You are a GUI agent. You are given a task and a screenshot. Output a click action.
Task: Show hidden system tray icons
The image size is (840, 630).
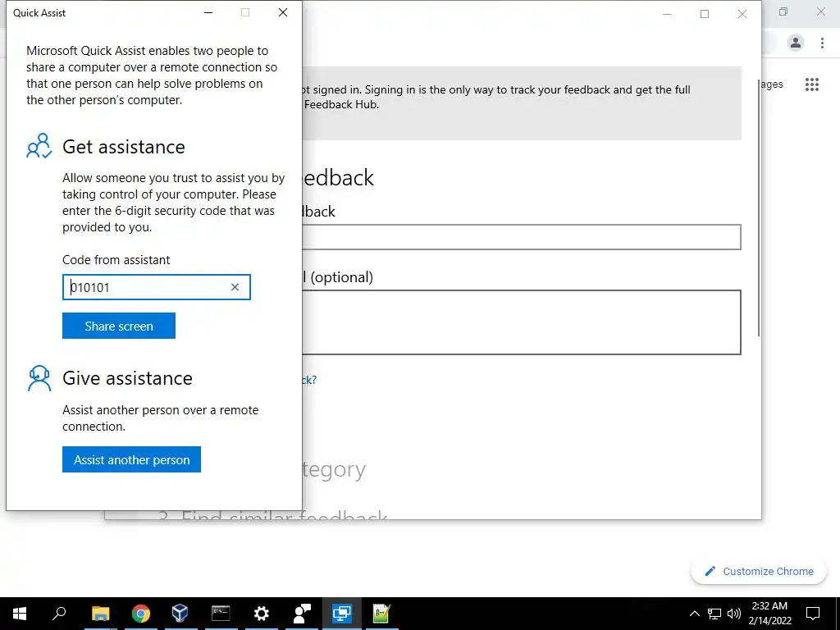694,614
